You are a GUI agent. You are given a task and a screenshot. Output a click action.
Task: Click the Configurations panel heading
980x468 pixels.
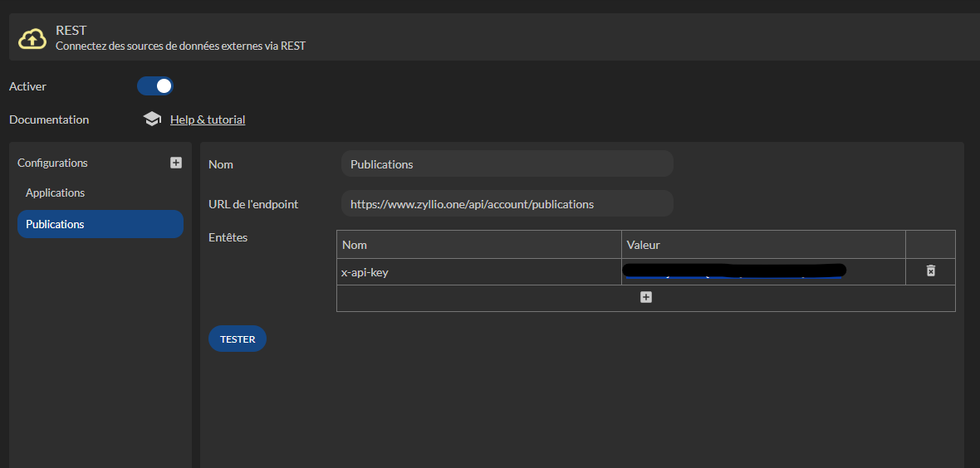(52, 163)
